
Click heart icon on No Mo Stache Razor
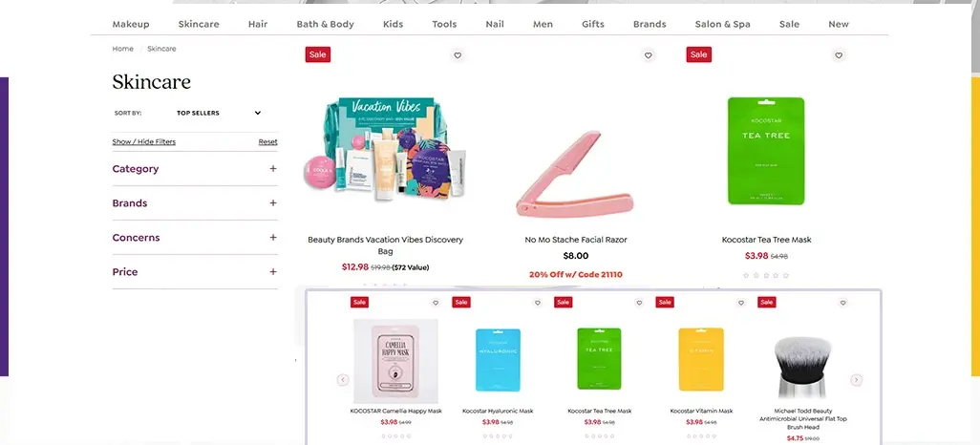click(x=649, y=55)
